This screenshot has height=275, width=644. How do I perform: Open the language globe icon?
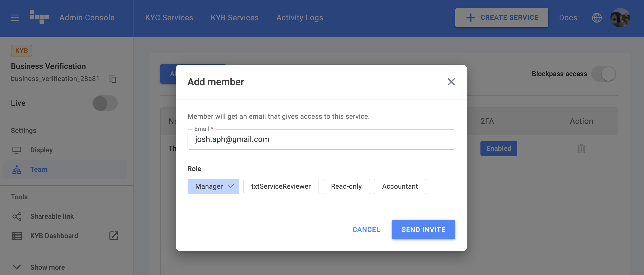[597, 17]
